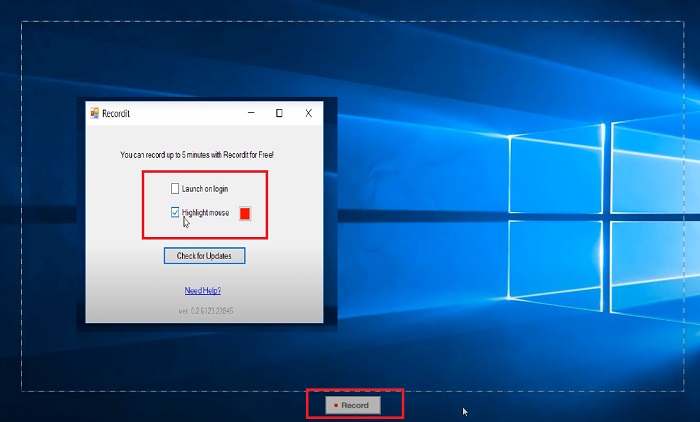This screenshot has width=700, height=422.
Task: Close the Recordit window
Action: [x=308, y=113]
